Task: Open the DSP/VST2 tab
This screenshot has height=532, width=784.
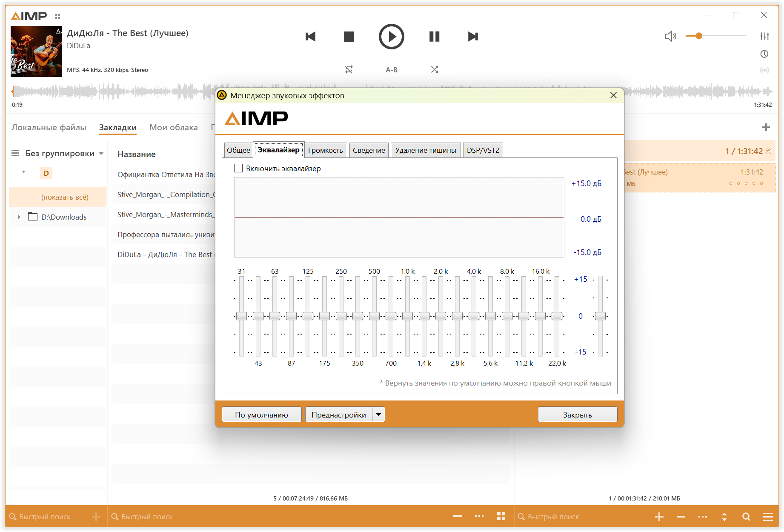Action: pos(483,150)
